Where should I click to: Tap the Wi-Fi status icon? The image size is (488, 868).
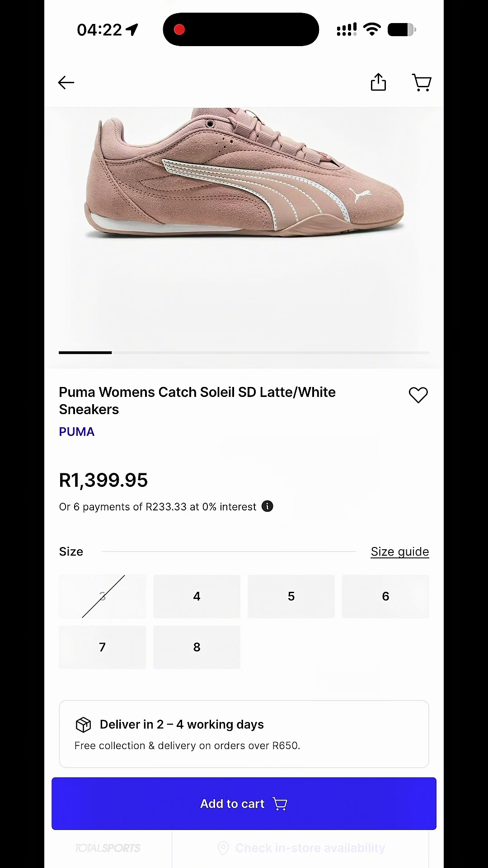tap(372, 29)
